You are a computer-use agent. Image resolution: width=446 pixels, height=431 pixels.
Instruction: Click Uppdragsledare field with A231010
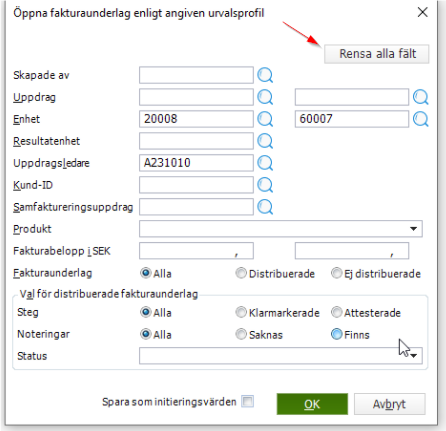click(x=196, y=163)
